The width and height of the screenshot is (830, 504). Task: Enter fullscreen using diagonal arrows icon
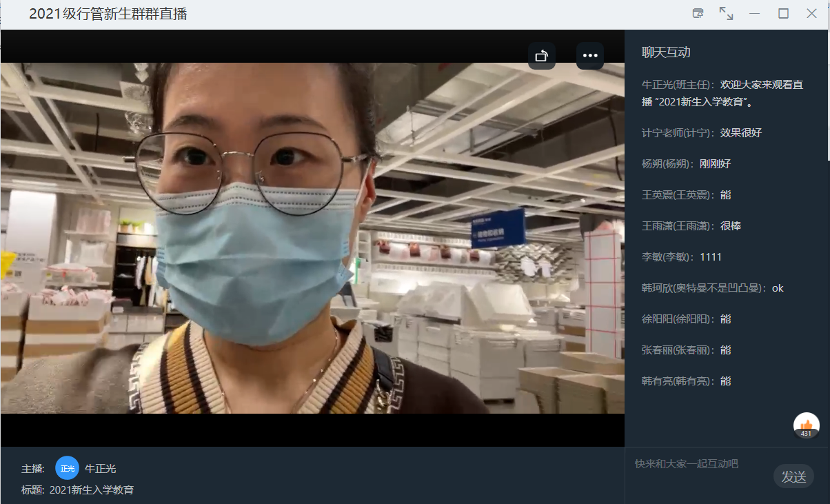[x=726, y=14]
